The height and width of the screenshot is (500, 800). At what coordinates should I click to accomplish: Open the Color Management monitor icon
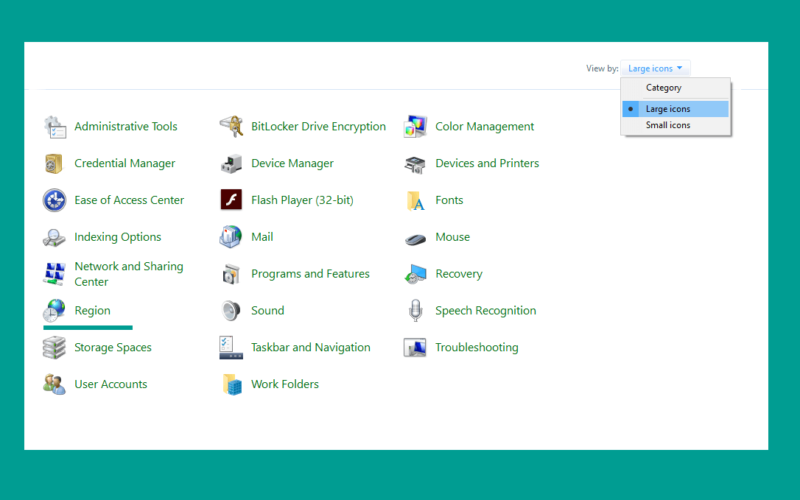click(415, 127)
